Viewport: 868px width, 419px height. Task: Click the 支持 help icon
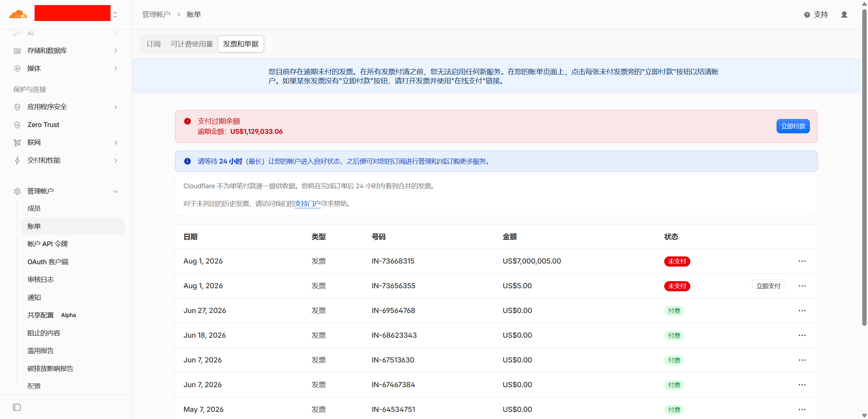(807, 15)
